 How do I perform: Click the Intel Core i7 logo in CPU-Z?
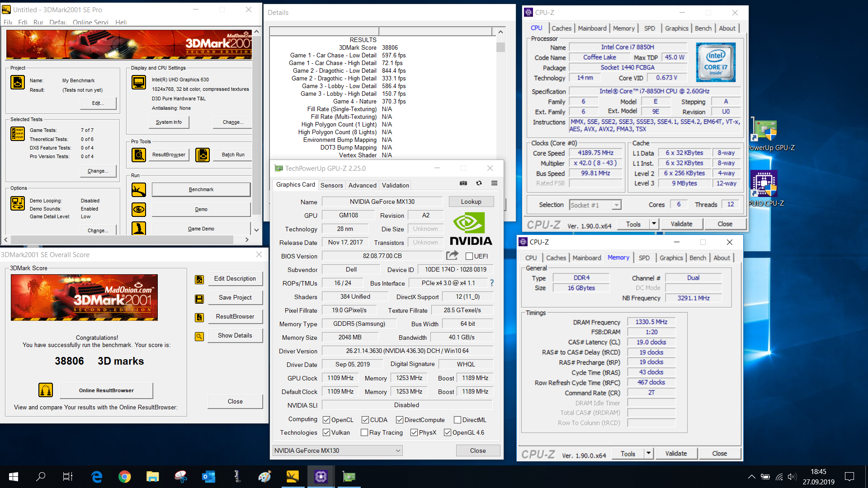[716, 62]
